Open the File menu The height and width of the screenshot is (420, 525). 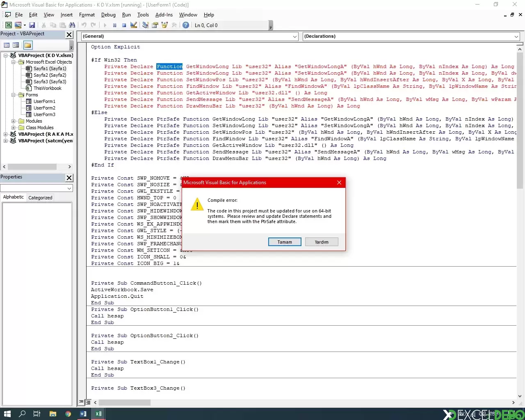(x=19, y=15)
